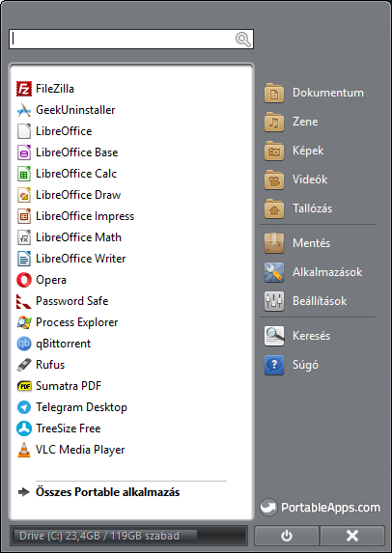Open LibreOffice Draw icon
This screenshot has width=392, height=553.
24,195
